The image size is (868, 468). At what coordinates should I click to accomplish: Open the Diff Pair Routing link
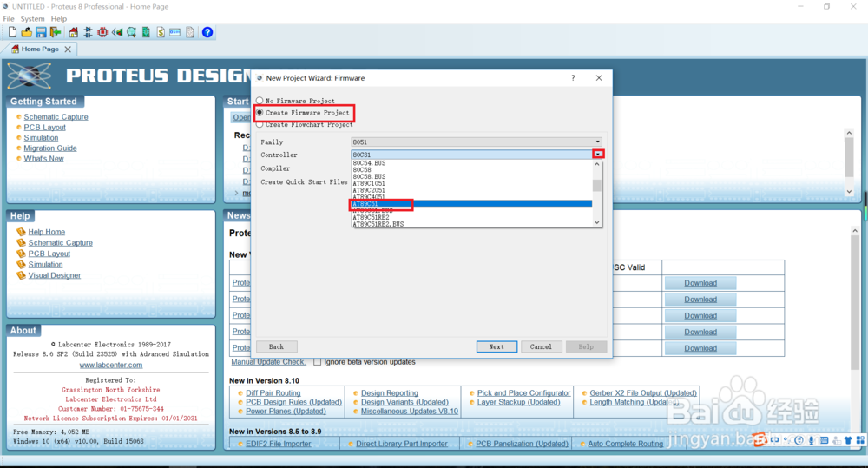273,392
